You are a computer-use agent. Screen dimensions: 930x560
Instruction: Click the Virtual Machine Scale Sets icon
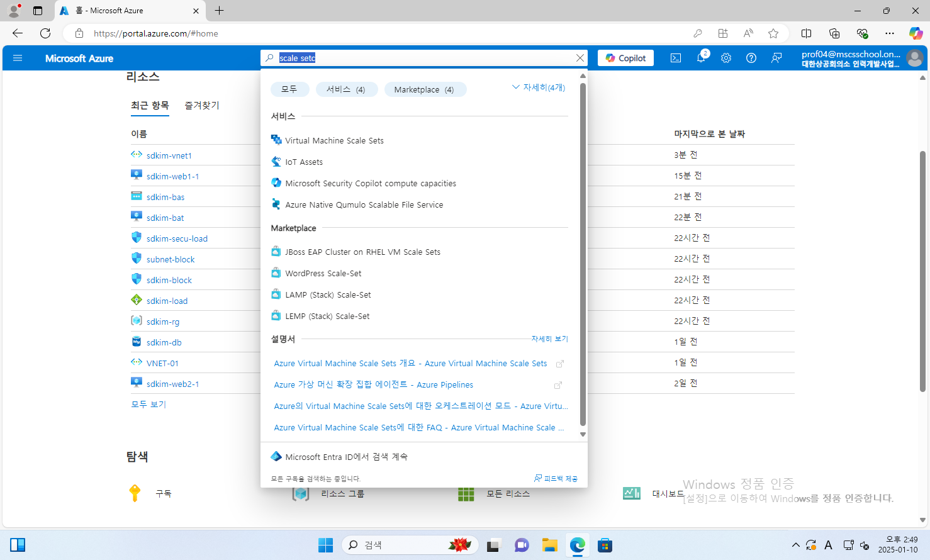point(276,140)
